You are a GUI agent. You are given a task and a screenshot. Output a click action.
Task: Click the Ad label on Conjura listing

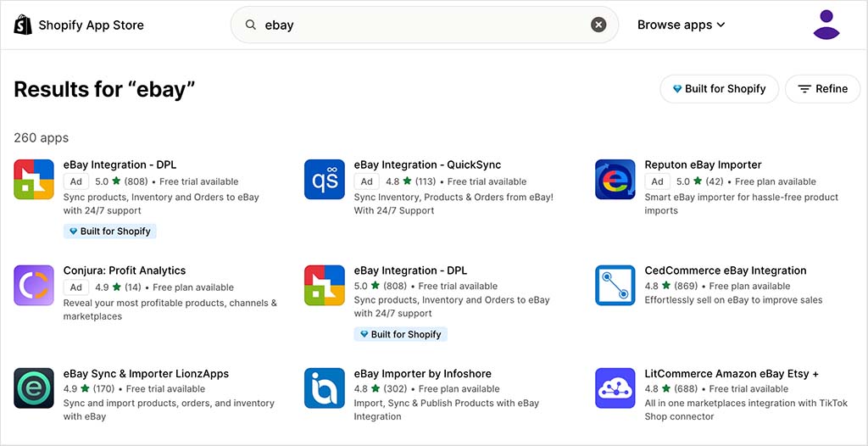75,287
